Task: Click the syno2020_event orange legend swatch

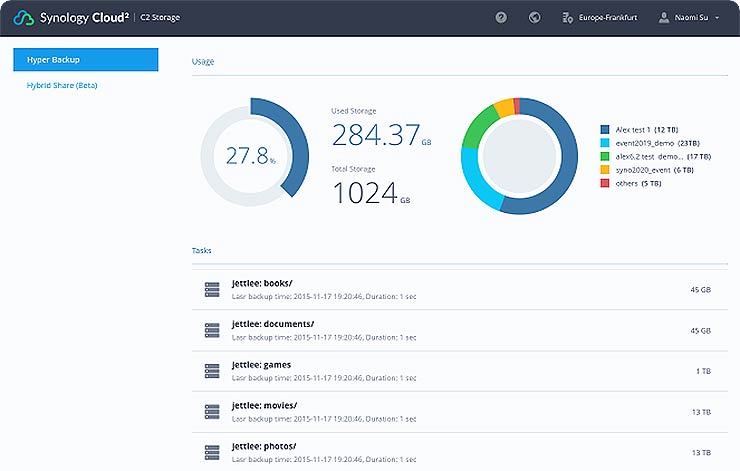Action: [x=605, y=170]
